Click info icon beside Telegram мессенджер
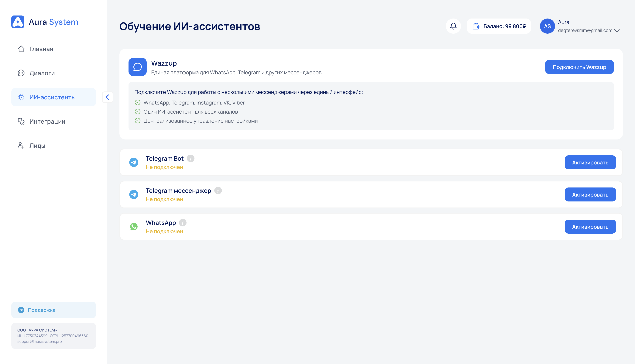This screenshot has width=635, height=364. 218,191
